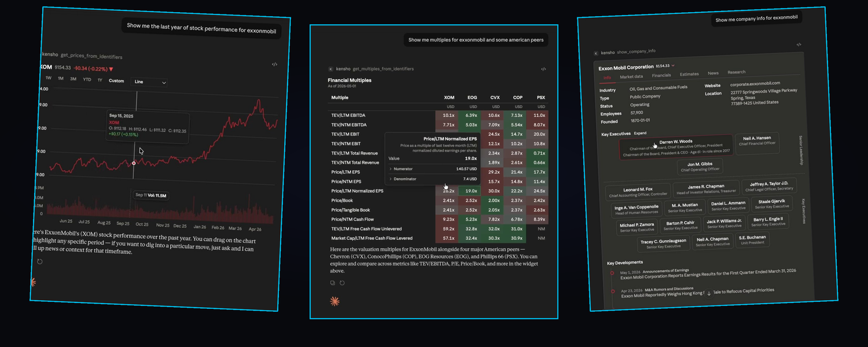This screenshot has height=347, width=868.
Task: Copy the multiples reply using the copy icon
Action: [332, 283]
